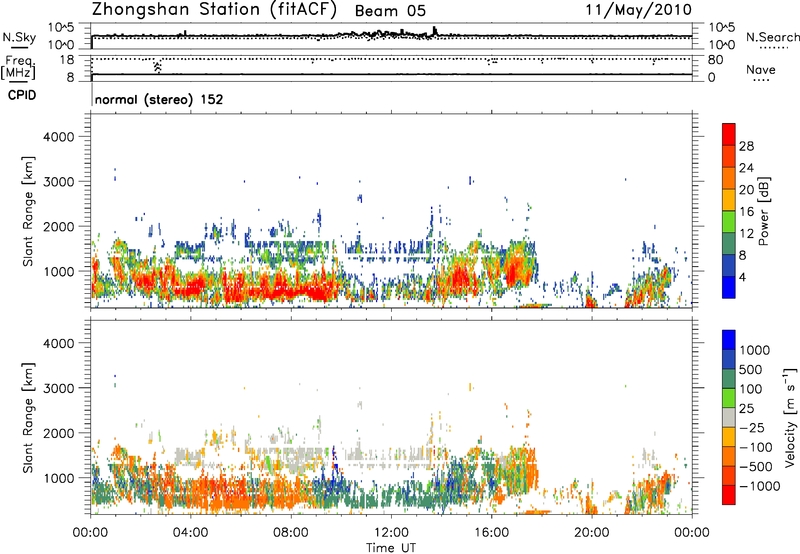Click the '4000' tick label on the power plot
The image size is (800, 554).
click(59, 137)
